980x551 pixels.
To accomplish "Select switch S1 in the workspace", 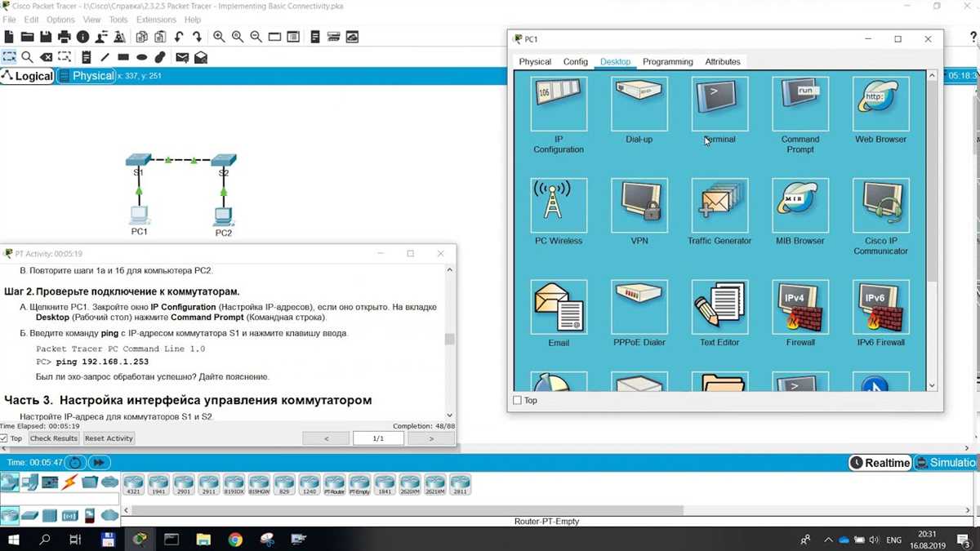I will 138,160.
